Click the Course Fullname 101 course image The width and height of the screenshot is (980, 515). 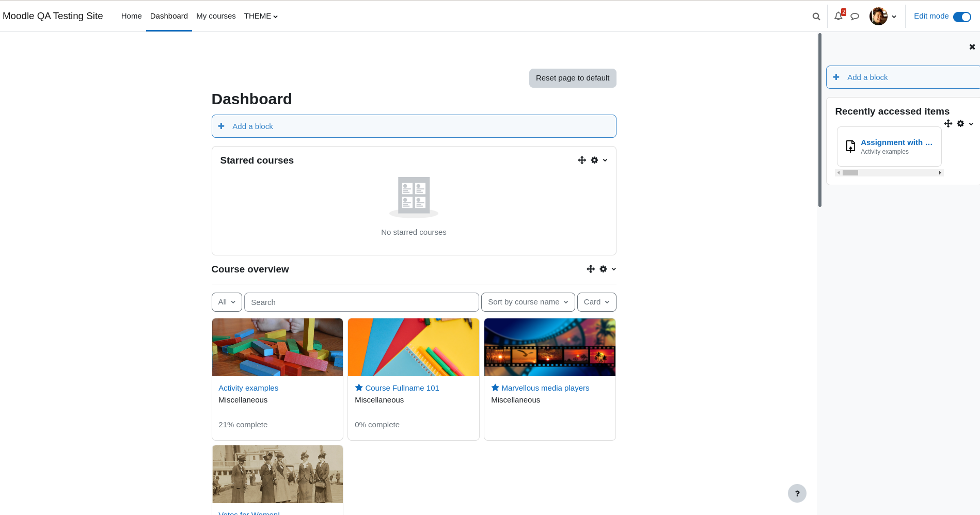click(414, 347)
